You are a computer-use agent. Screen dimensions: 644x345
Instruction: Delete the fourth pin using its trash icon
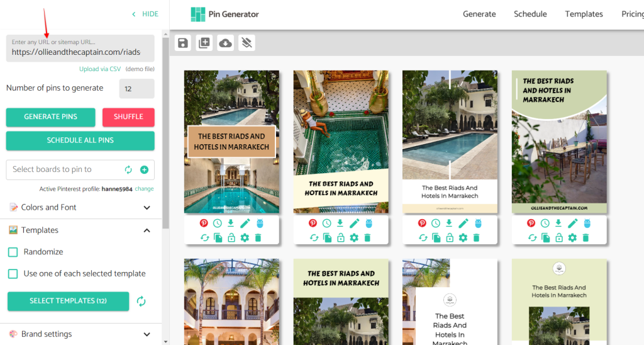[x=586, y=237]
